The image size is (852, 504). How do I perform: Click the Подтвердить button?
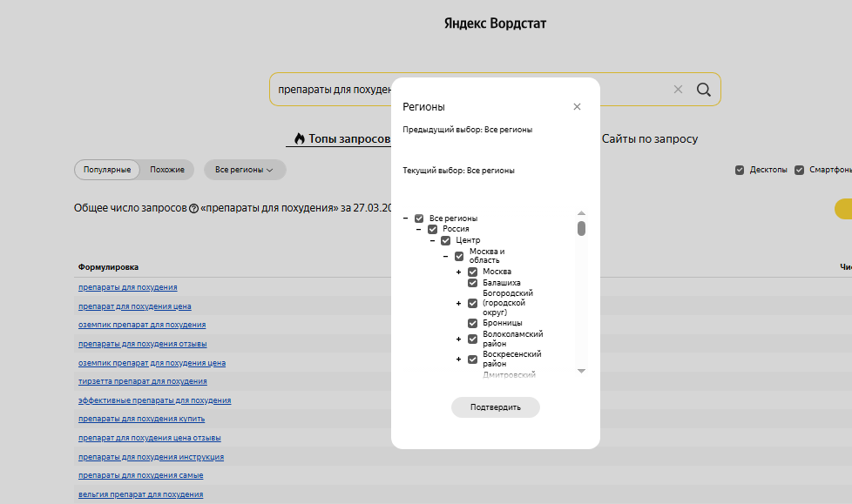pyautogui.click(x=496, y=407)
